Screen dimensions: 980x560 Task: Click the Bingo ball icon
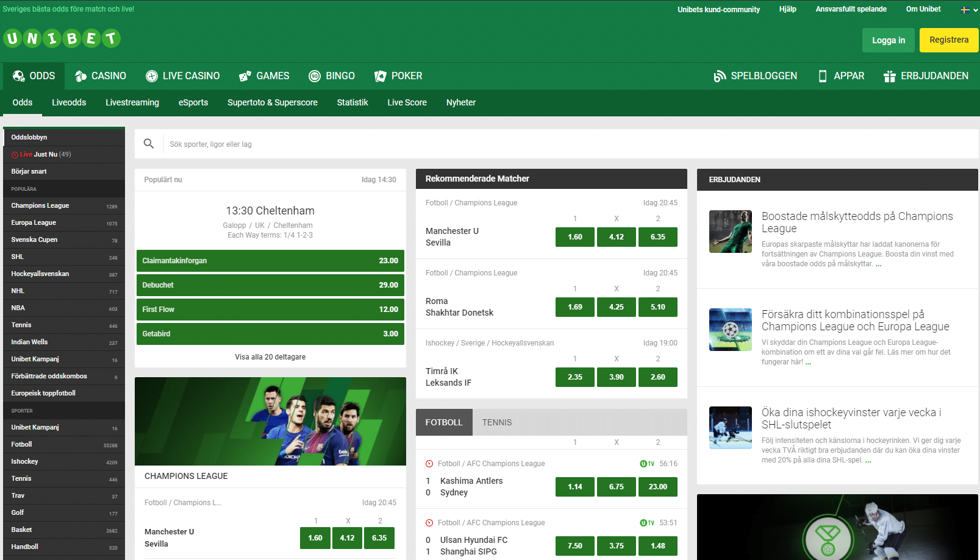coord(315,76)
